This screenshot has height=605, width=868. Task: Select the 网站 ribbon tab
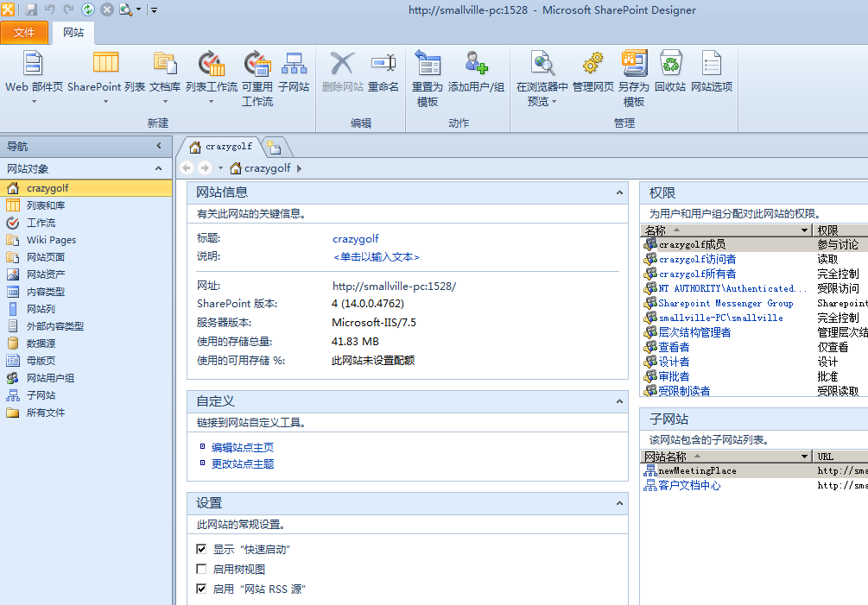click(x=73, y=33)
